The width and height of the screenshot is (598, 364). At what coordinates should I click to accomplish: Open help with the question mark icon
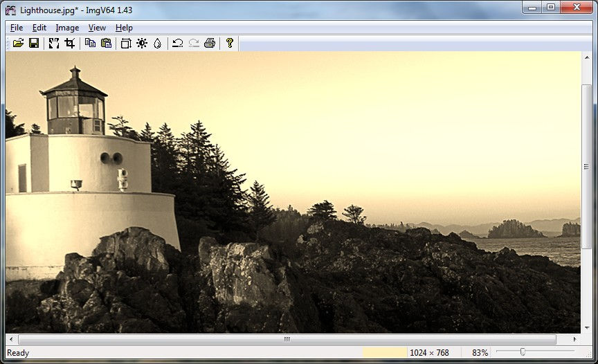(230, 43)
